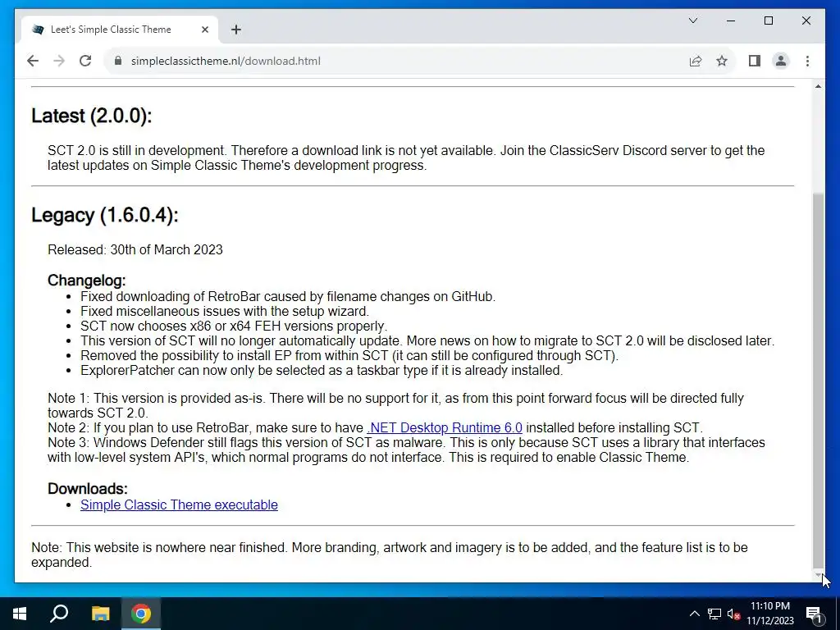Click 'Note 3: Windows Defender still flags' text
840x630 pixels.
(x=406, y=450)
